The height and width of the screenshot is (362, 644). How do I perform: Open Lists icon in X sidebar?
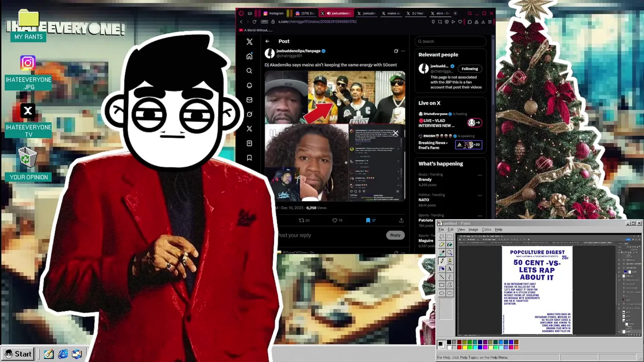[249, 143]
